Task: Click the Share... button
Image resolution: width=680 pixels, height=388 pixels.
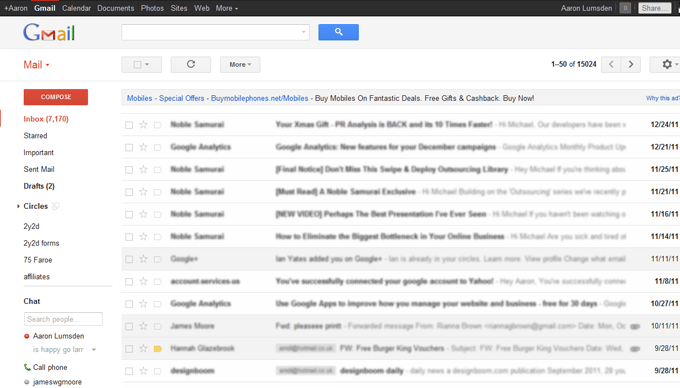Action: [654, 8]
